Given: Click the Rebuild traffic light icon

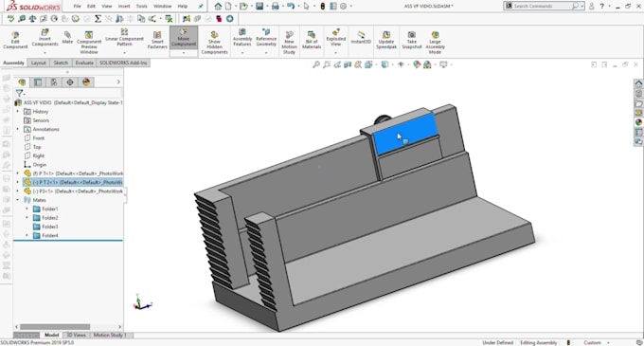Looking at the screenshot, I should pyautogui.click(x=323, y=7).
